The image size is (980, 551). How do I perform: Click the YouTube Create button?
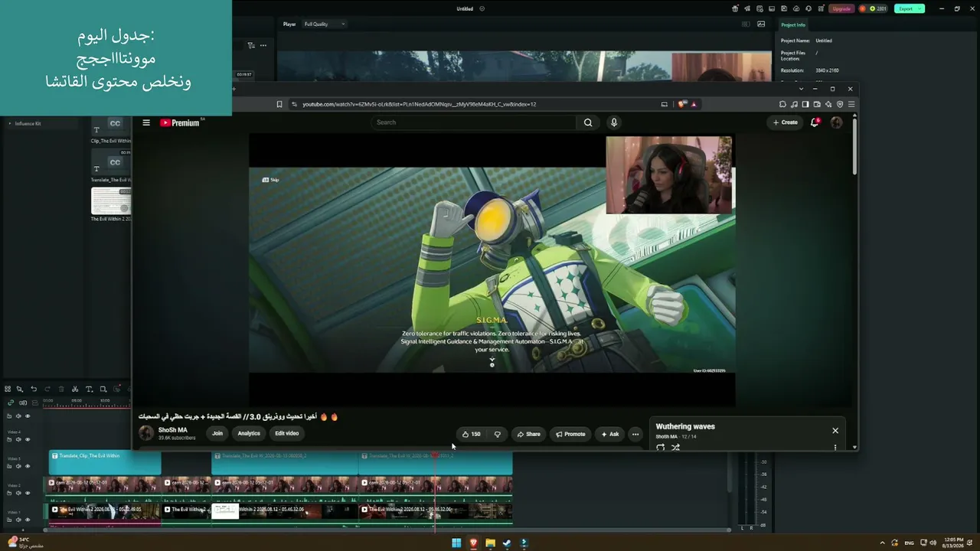pyautogui.click(x=786, y=122)
